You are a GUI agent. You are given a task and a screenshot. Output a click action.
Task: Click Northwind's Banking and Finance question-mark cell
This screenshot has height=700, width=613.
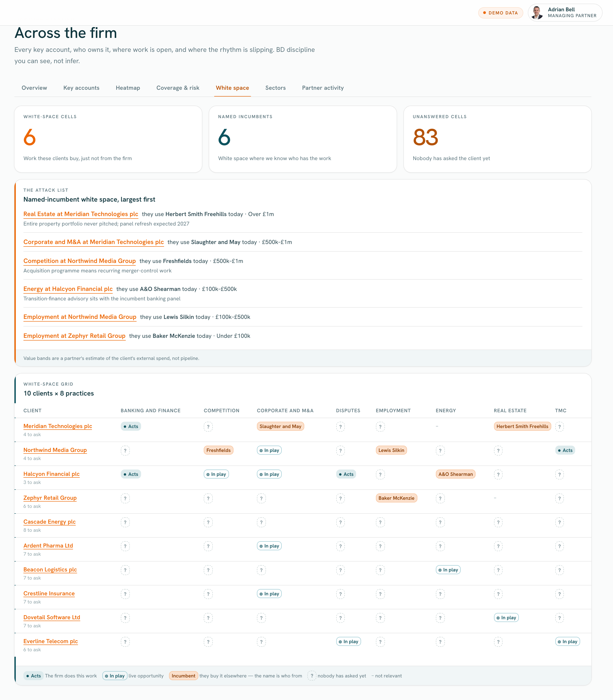[125, 451]
